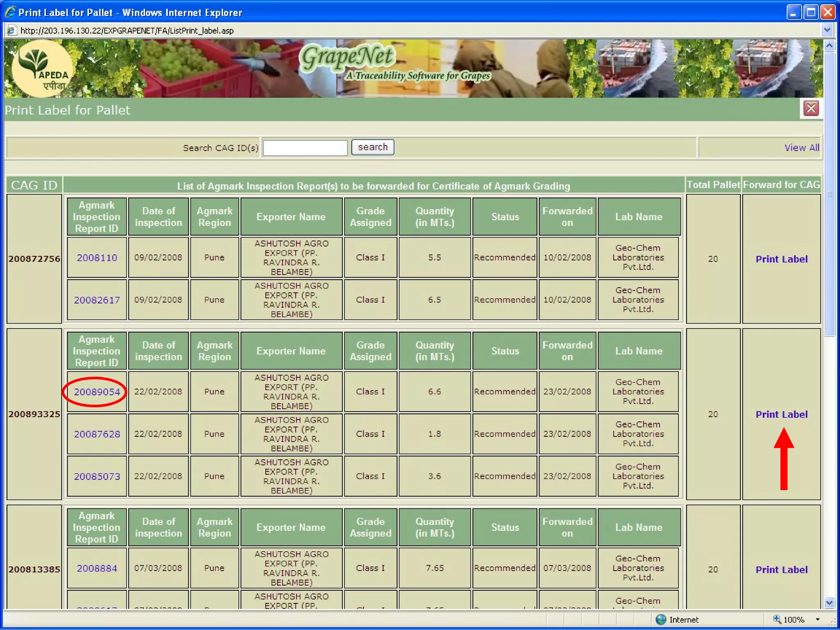Click inside the Search CAG ID field
Viewport: 840px width, 630px height.
click(305, 148)
